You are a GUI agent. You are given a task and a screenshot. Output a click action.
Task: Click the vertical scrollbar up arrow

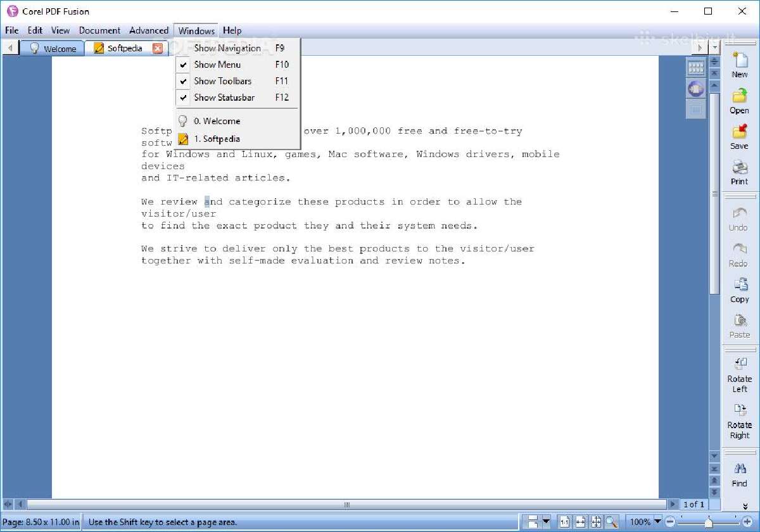(x=714, y=85)
